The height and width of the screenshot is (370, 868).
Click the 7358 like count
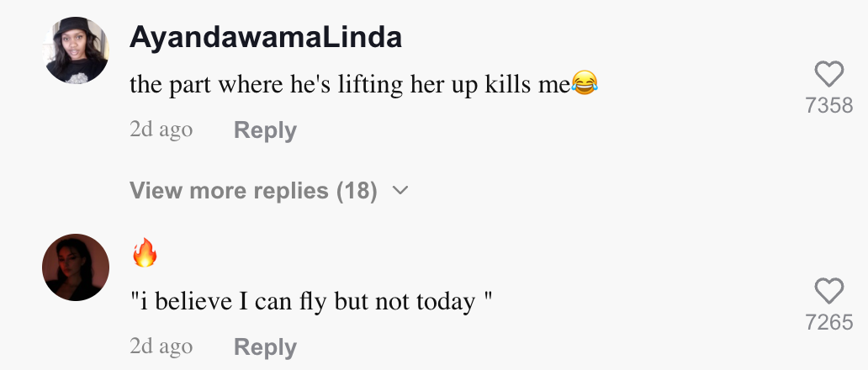pyautogui.click(x=829, y=106)
